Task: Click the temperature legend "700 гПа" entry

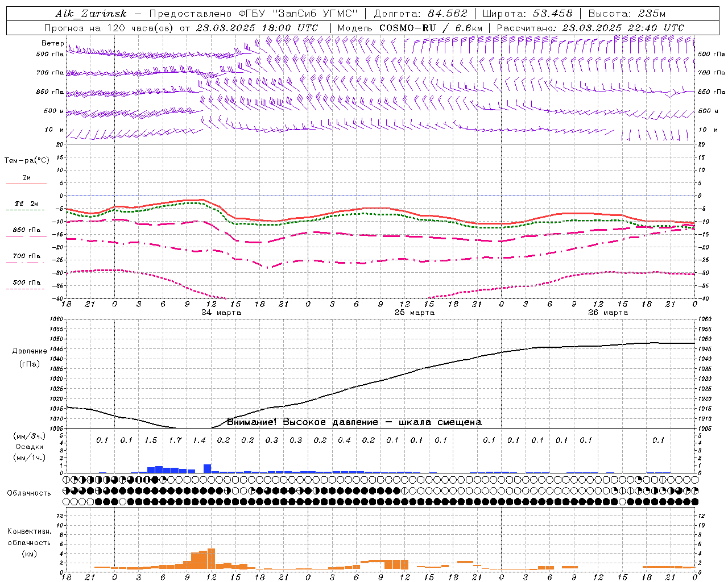Action: click(x=27, y=256)
